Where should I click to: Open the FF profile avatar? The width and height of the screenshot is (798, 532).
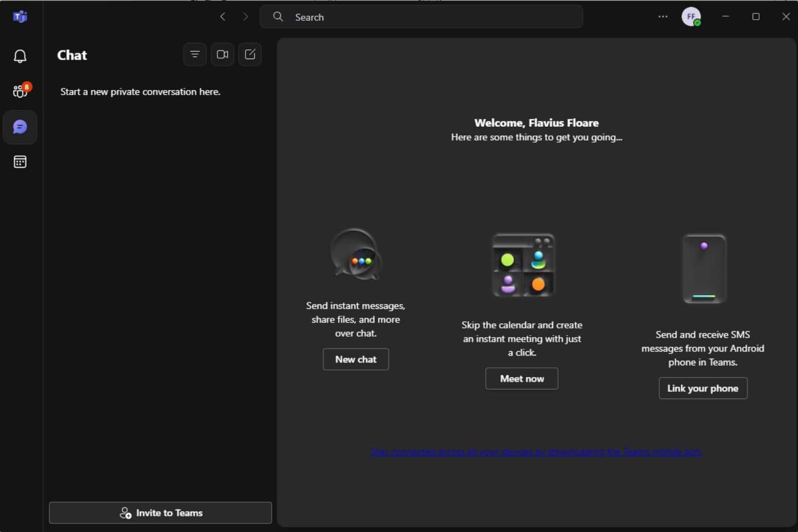coord(691,17)
